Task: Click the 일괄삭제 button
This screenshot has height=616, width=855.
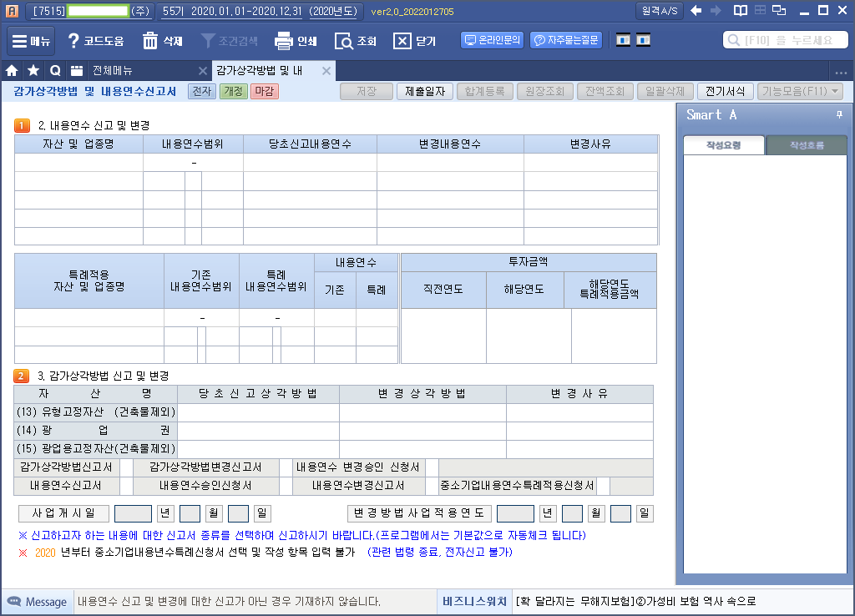Action: [x=665, y=91]
